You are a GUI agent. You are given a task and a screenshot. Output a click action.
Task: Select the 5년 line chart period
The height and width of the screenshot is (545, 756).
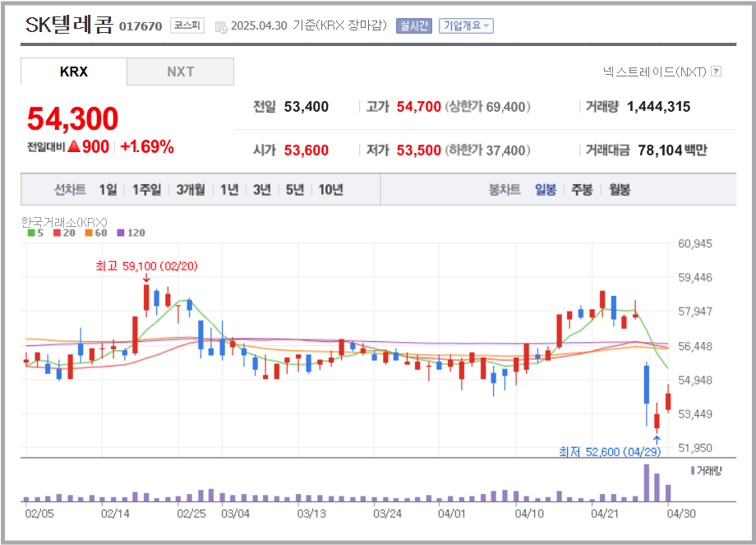point(294,190)
